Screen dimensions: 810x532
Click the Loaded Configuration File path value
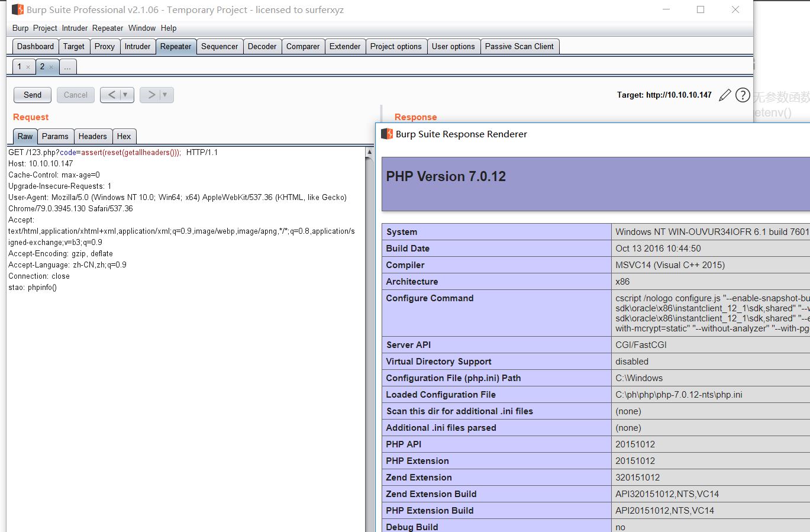point(679,395)
